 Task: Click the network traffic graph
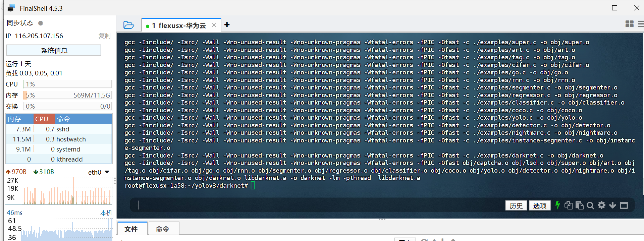click(67, 190)
